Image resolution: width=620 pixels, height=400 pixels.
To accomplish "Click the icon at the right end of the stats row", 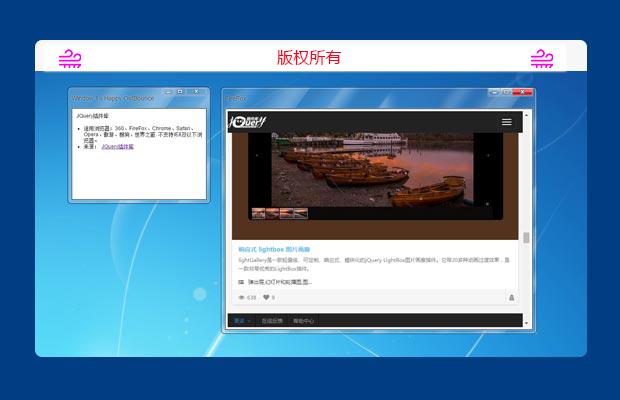I will pyautogui.click(x=511, y=297).
